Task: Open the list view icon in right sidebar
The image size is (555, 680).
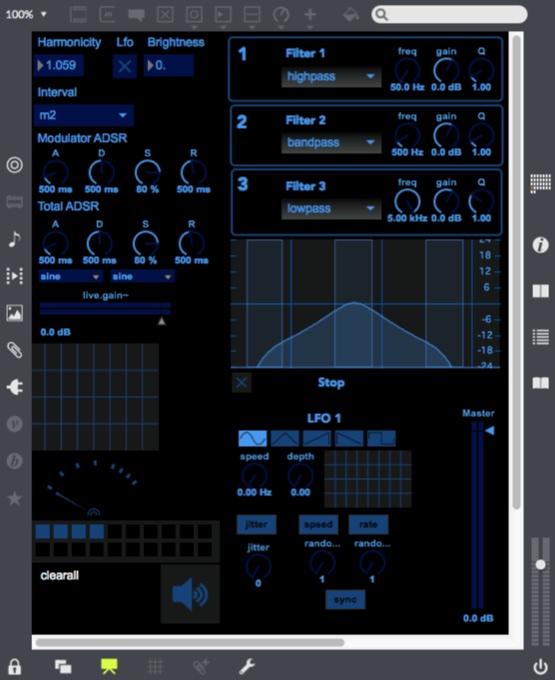Action: coord(540,337)
